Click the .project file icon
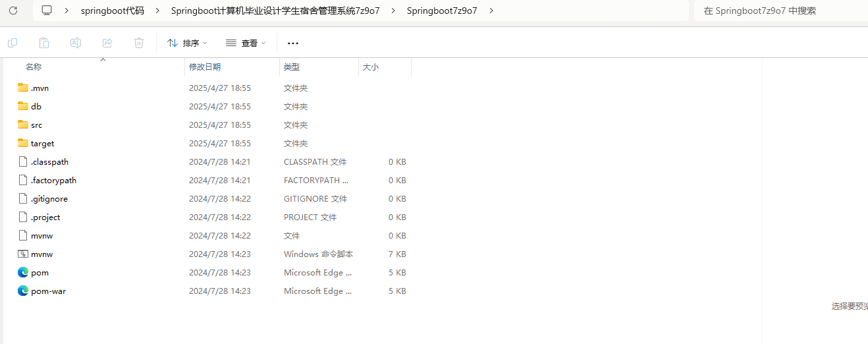This screenshot has width=868, height=344. click(23, 217)
